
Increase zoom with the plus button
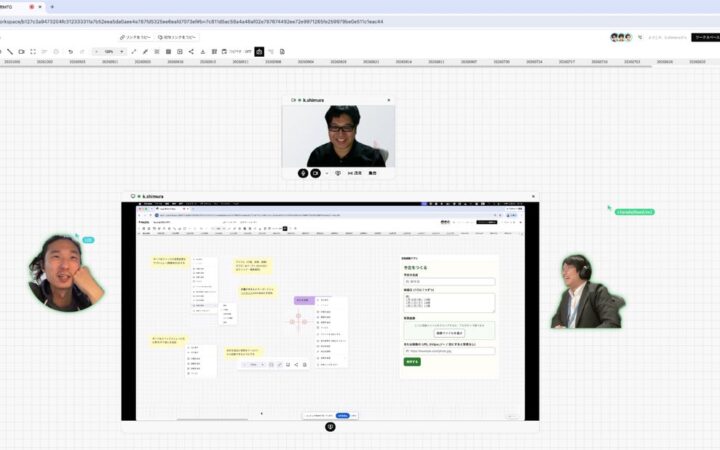click(x=122, y=52)
